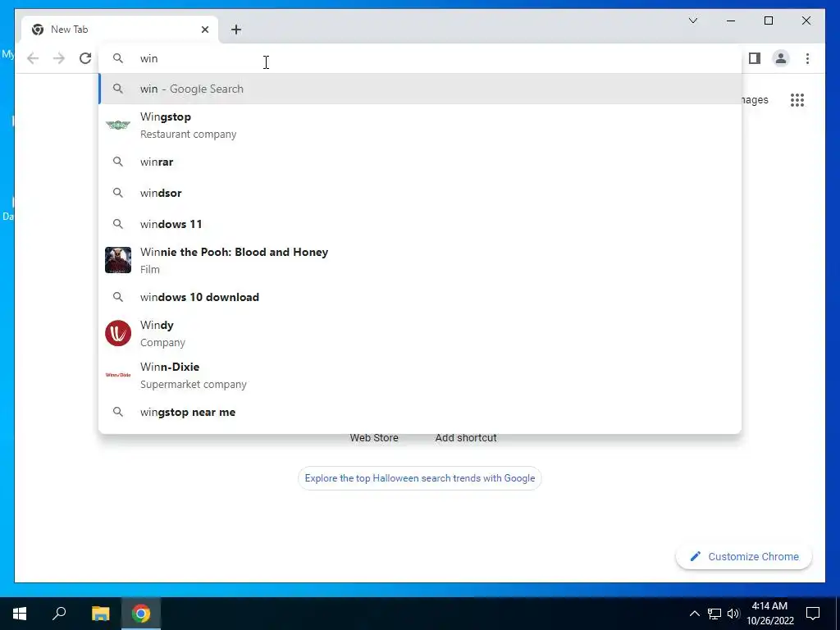
Task: Show hidden system tray icons
Action: [694, 614]
